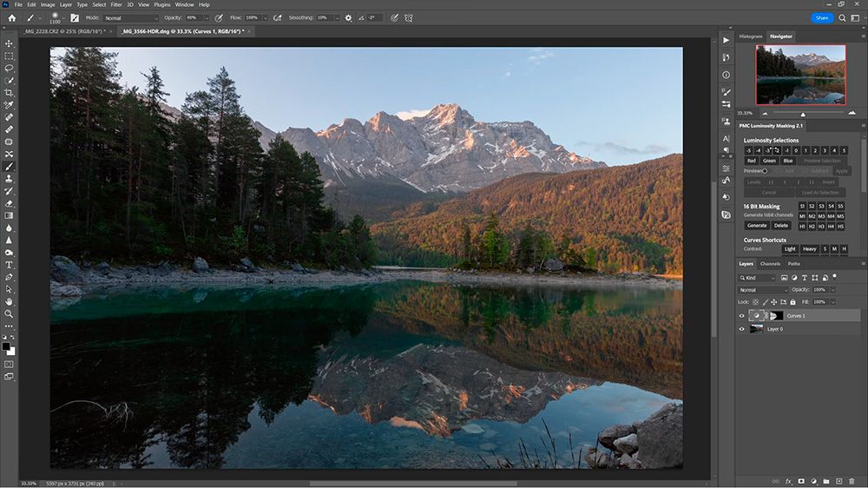This screenshot has width=868, height=488.
Task: Activate the Type tool
Action: [x=10, y=264]
